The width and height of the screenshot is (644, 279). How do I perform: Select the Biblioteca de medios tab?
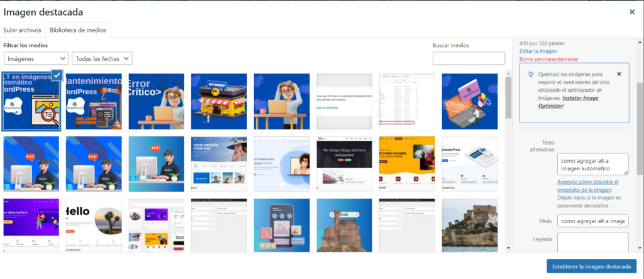(79, 30)
